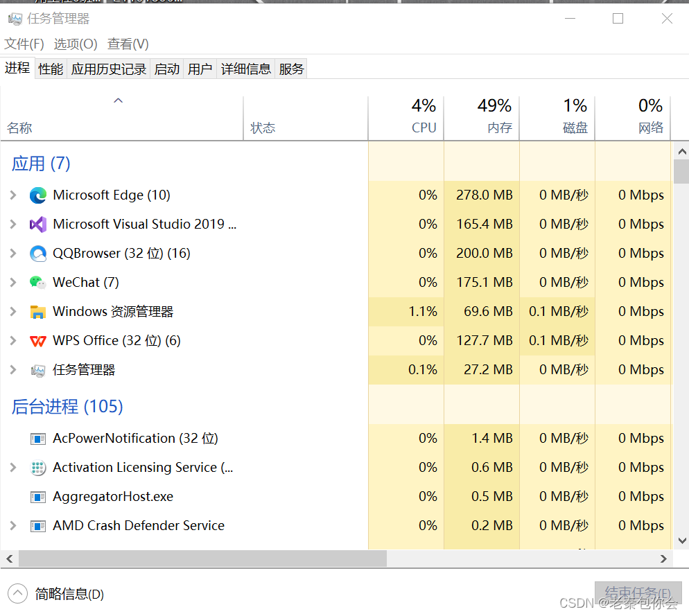Click the QQBrowser app icon
The image size is (689, 616).
38,254
